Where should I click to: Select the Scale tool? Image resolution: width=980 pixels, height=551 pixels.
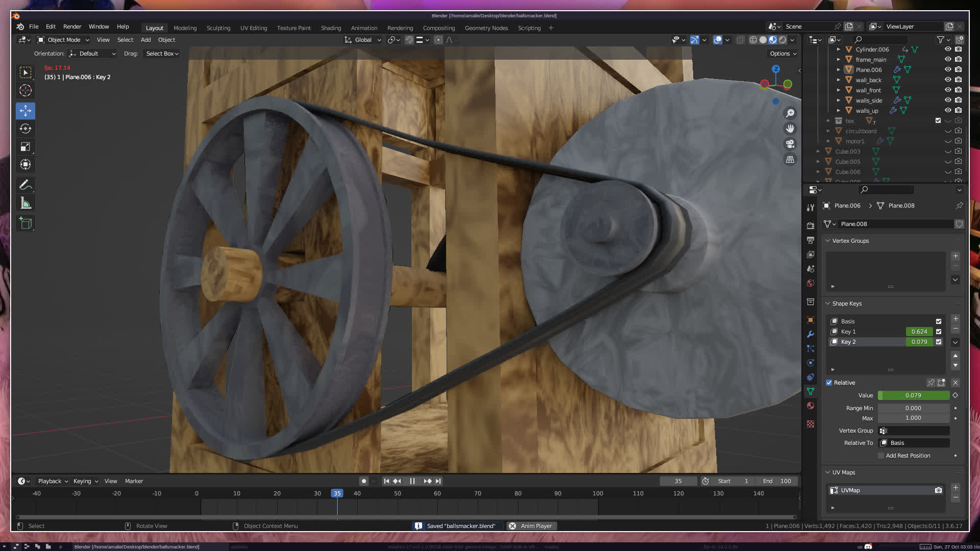(x=26, y=147)
